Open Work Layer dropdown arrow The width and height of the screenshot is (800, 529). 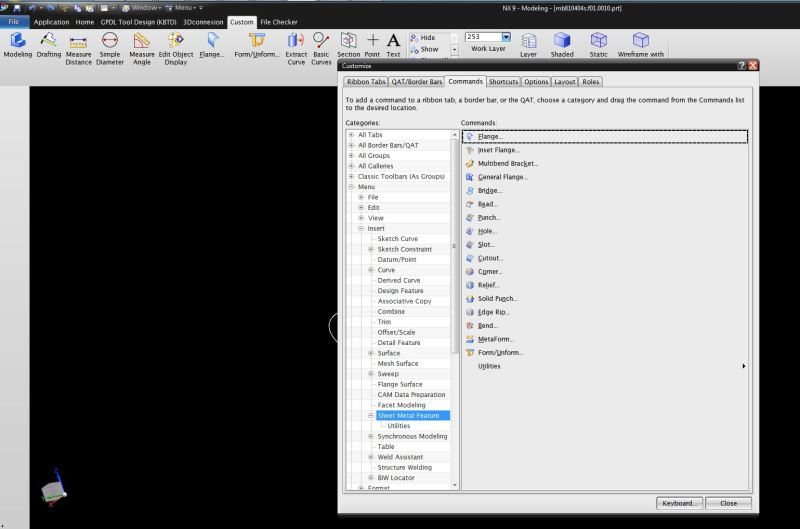point(506,37)
